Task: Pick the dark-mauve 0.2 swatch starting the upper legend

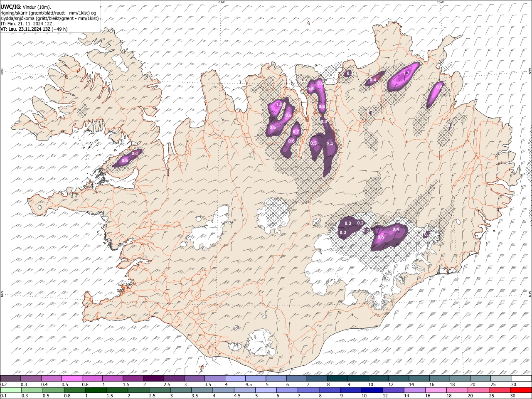Action: tap(10, 379)
